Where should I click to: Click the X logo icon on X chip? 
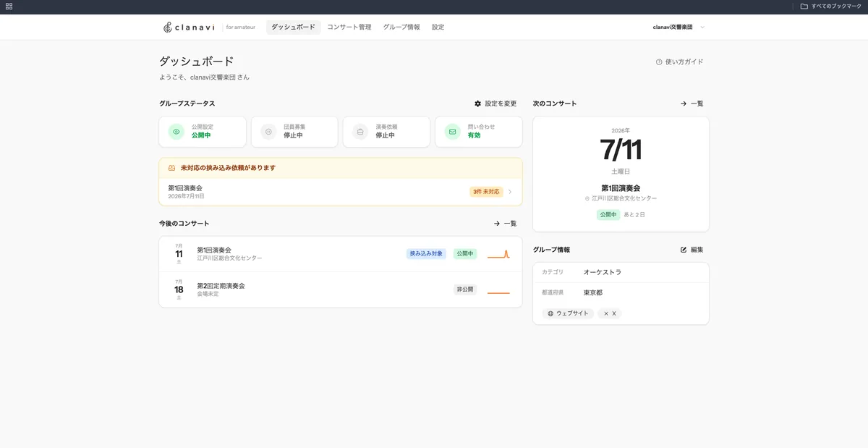(x=606, y=313)
